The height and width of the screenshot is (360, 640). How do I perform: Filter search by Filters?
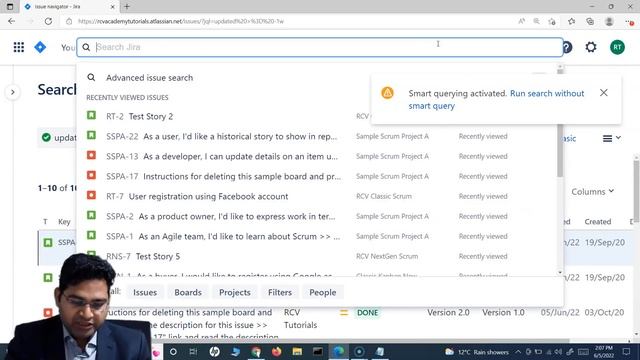click(x=280, y=292)
